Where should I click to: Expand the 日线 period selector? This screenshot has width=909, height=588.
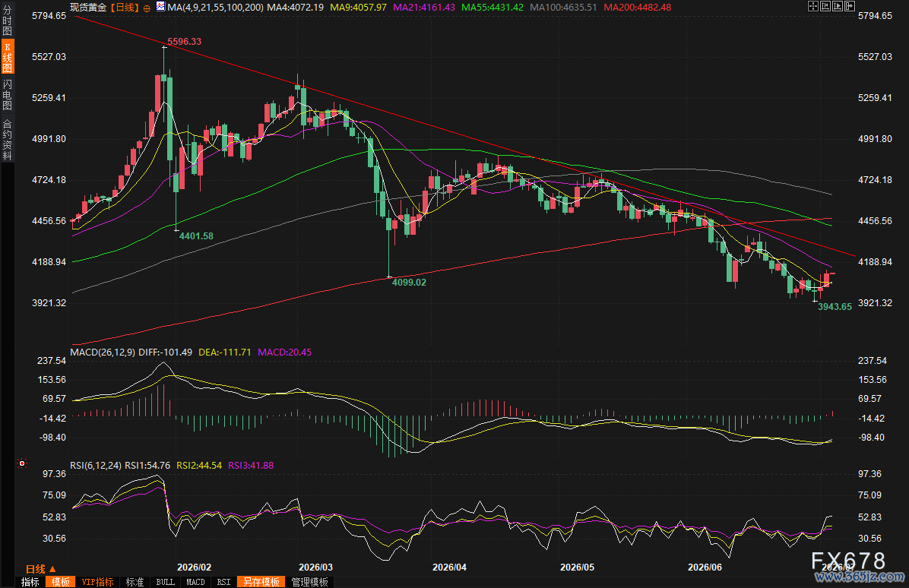(40, 569)
